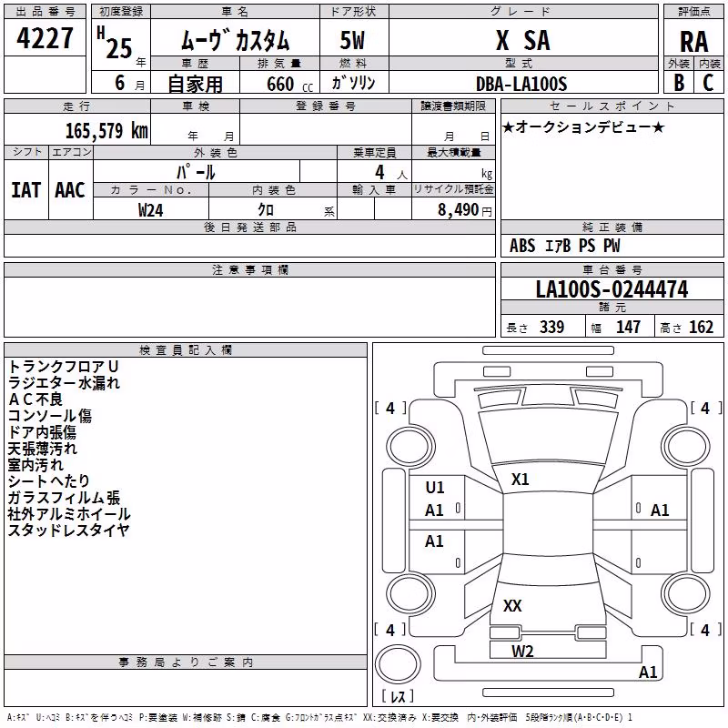Click inspector note AC不良
The width and height of the screenshot is (728, 728).
tap(35, 399)
